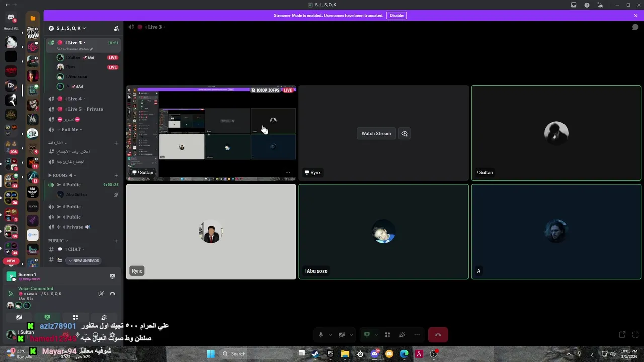The width and height of the screenshot is (644, 362).
Task: Click Watch Stream on Rynx's tile
Action: pyautogui.click(x=376, y=133)
